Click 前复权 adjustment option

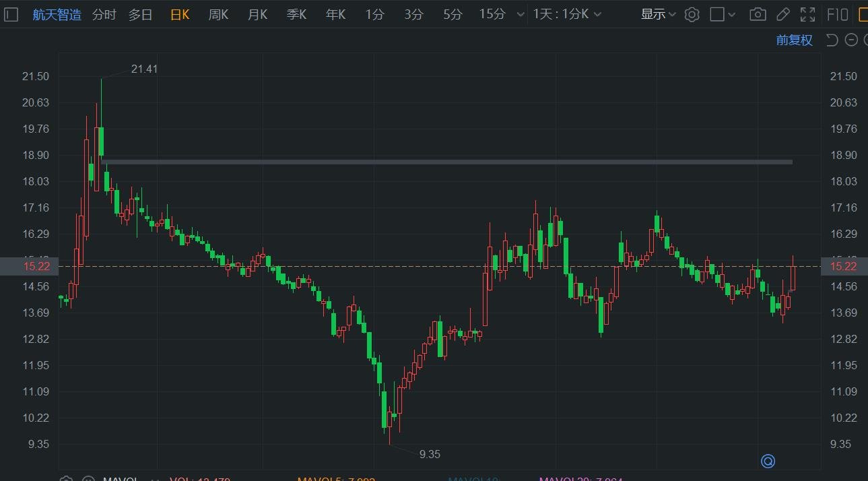tap(794, 40)
